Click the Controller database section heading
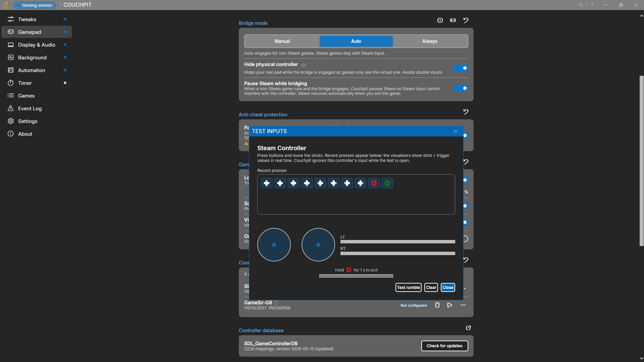 261,330
